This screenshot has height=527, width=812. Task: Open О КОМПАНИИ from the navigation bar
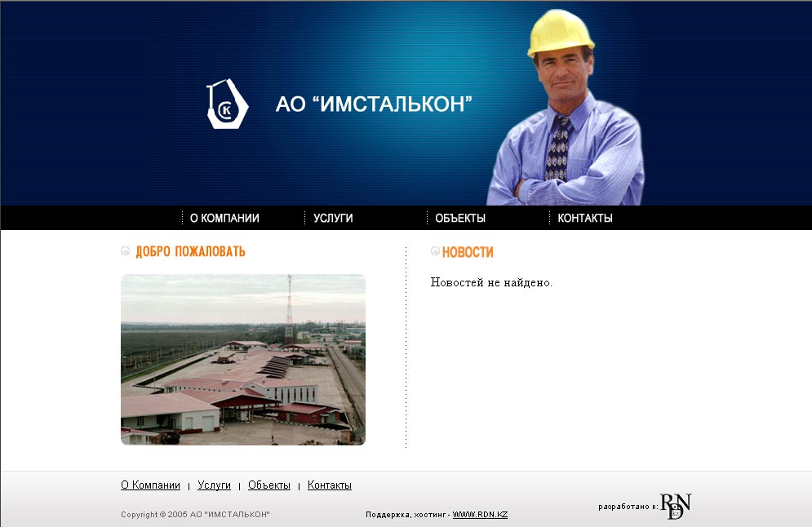tap(224, 218)
